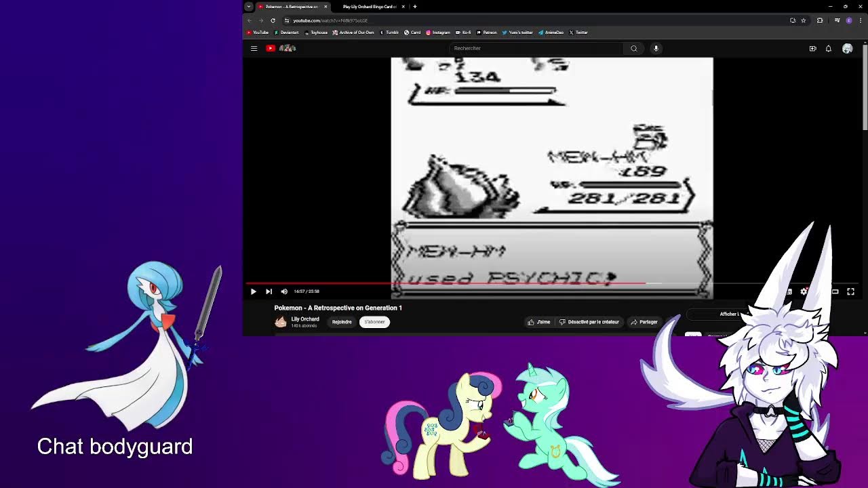Close the Bingo Card tab
Screen dimensions: 868x488
coord(403,7)
